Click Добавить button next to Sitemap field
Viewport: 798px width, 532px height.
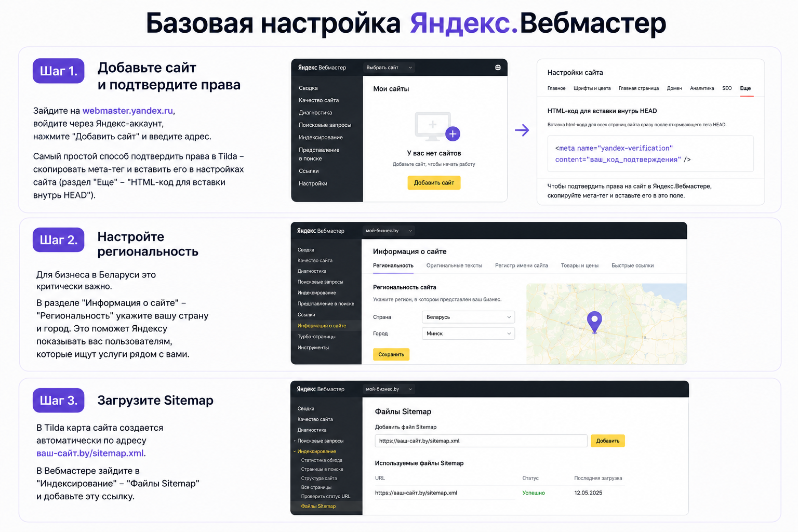click(x=608, y=441)
